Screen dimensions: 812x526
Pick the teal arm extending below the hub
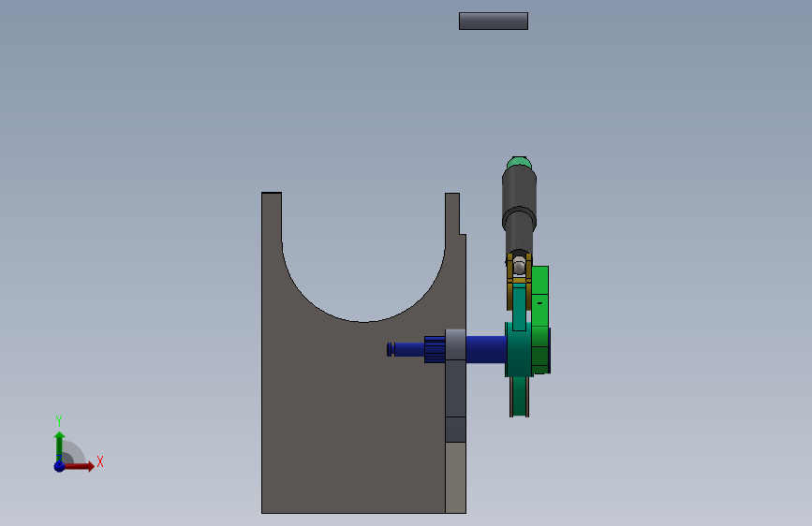pyautogui.click(x=520, y=397)
